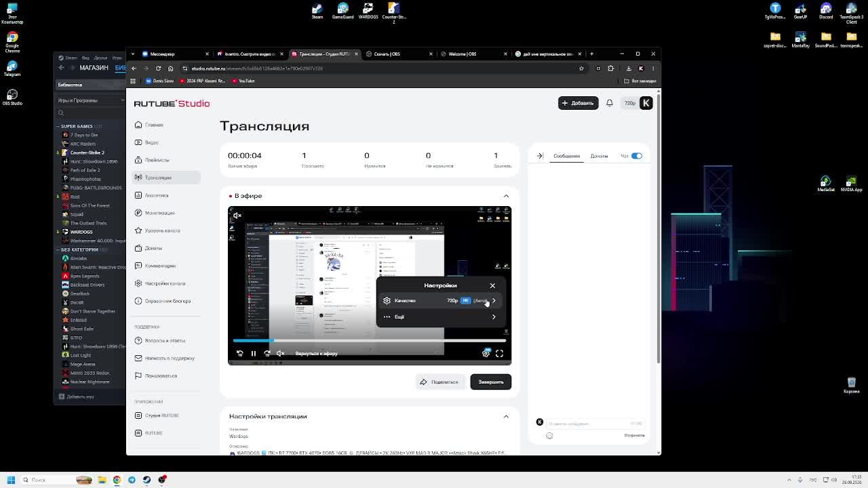Collapse БЕЗ КАТЕГОРИИ category in Steam library

[x=58, y=249]
